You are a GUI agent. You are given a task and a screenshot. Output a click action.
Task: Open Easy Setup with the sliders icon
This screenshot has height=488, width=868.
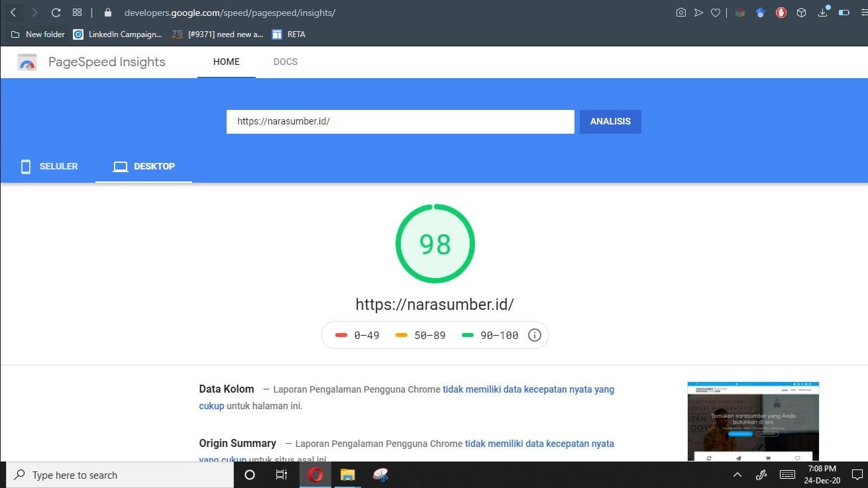[x=863, y=12]
